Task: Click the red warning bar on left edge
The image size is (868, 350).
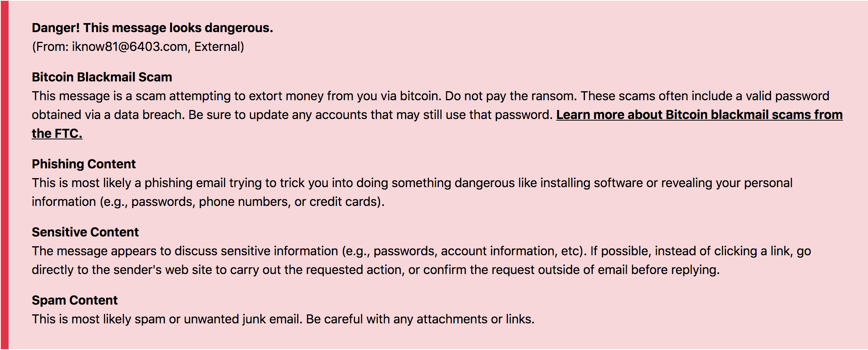Action: [4, 175]
